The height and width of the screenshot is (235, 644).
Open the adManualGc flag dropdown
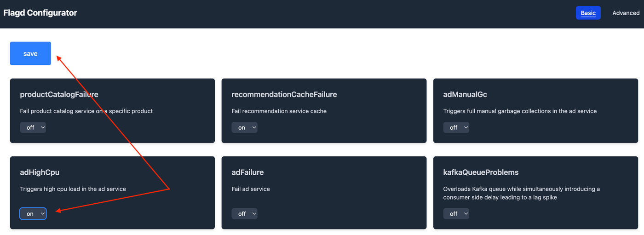pyautogui.click(x=456, y=127)
